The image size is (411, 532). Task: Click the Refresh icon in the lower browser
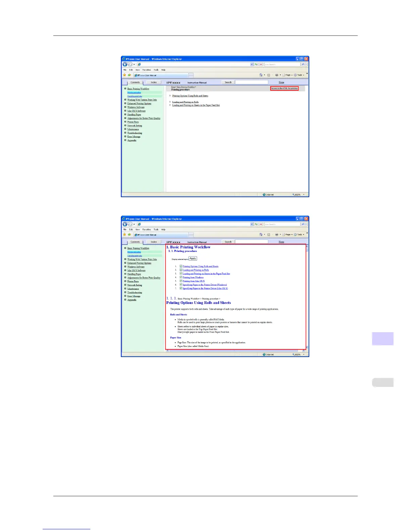tap(256, 224)
